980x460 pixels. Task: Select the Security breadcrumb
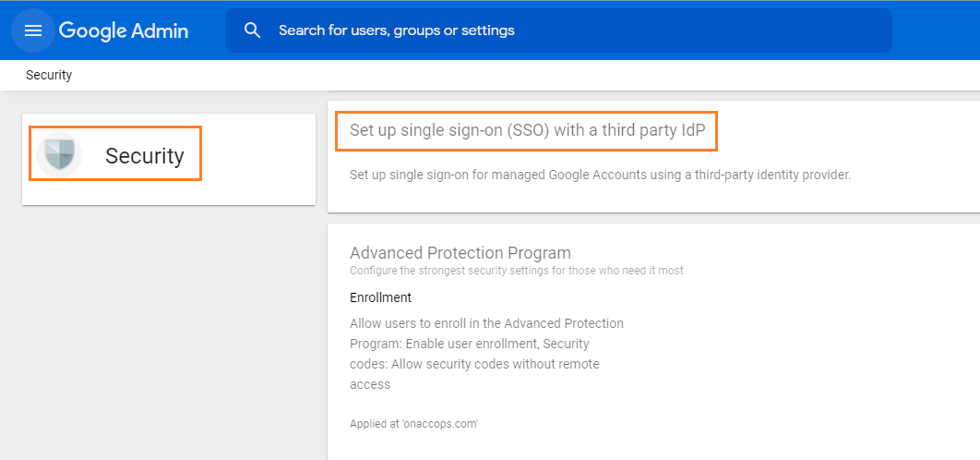click(x=49, y=76)
